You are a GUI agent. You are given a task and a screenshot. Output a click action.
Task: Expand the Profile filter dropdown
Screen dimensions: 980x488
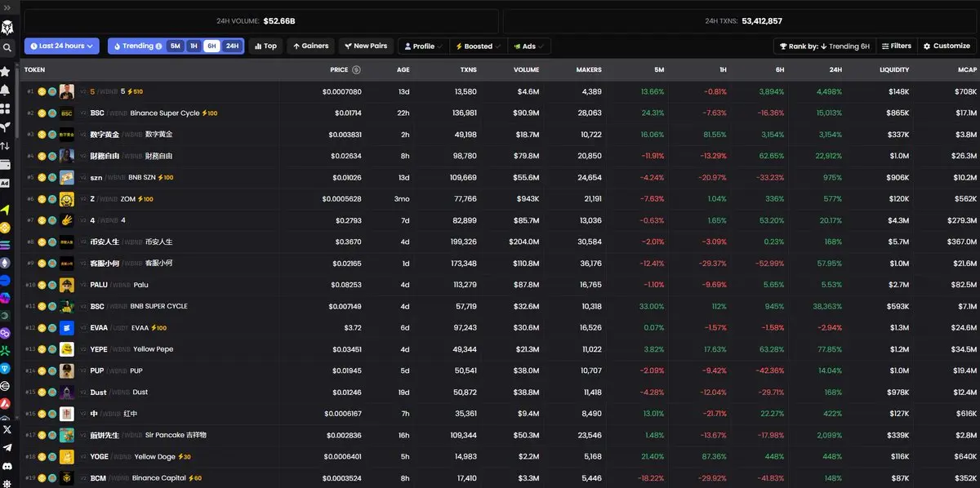pyautogui.click(x=424, y=47)
